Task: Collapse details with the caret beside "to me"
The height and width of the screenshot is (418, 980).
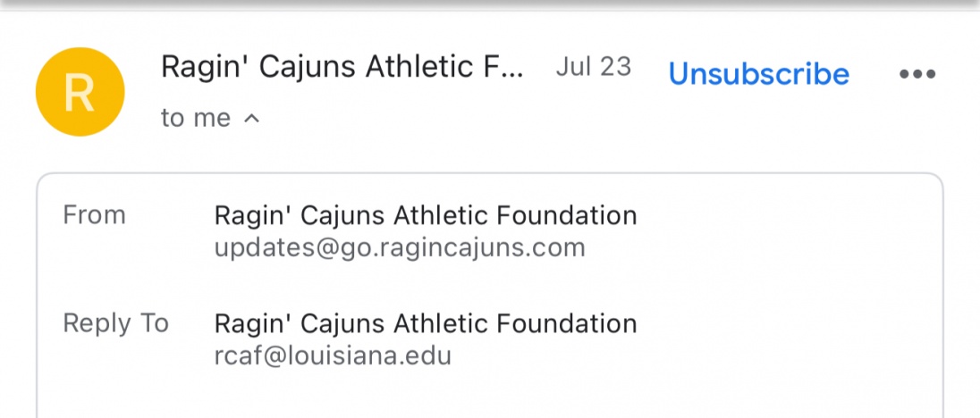Action: click(x=251, y=118)
